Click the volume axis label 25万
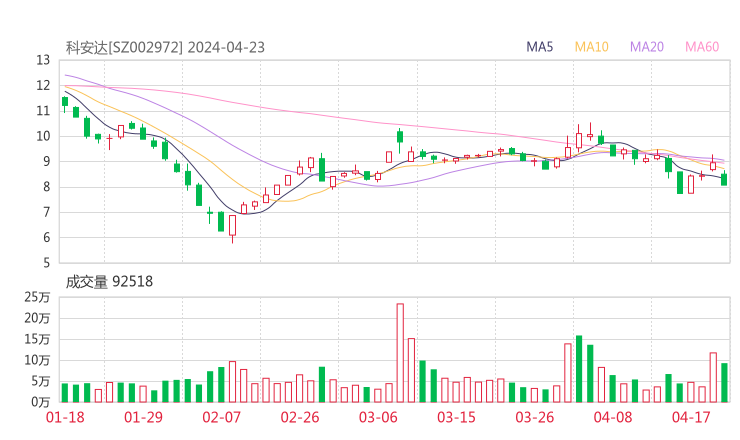740x440 pixels. click(x=37, y=297)
